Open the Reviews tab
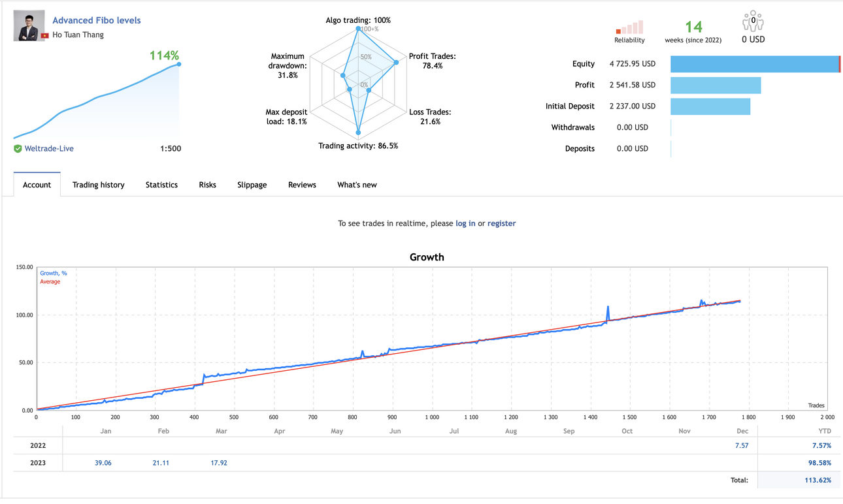The image size is (843, 504). (302, 185)
